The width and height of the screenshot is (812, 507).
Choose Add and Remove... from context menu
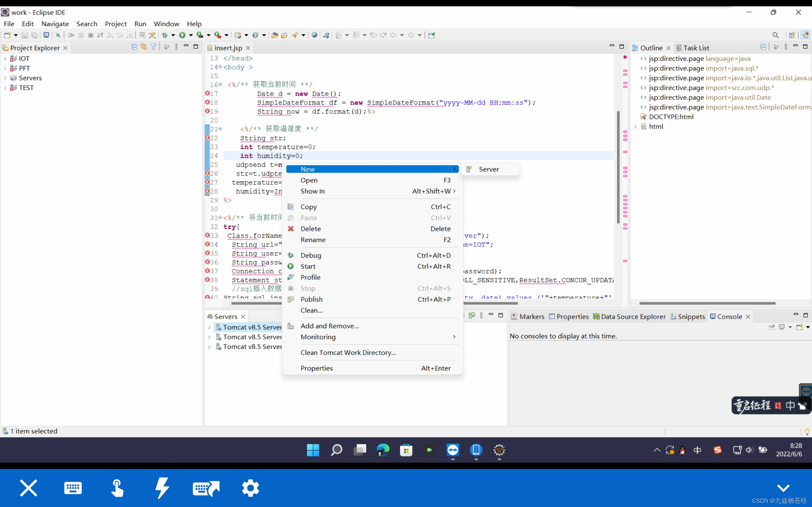(x=330, y=326)
